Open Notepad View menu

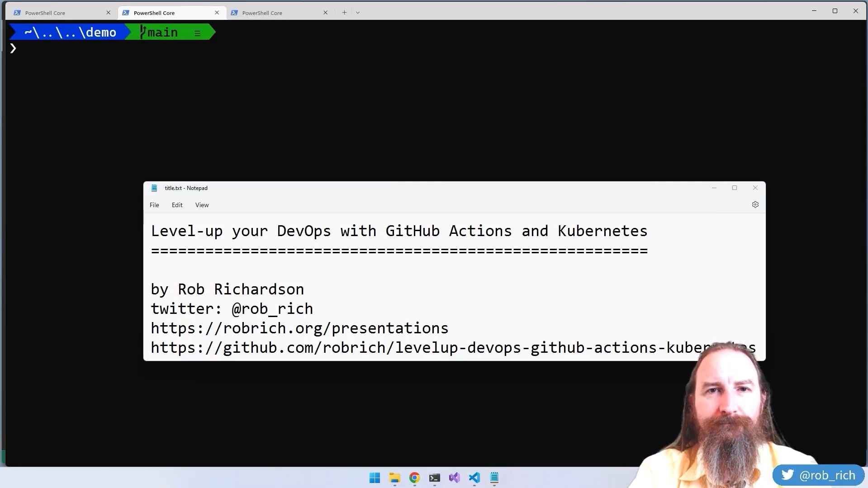pos(202,205)
